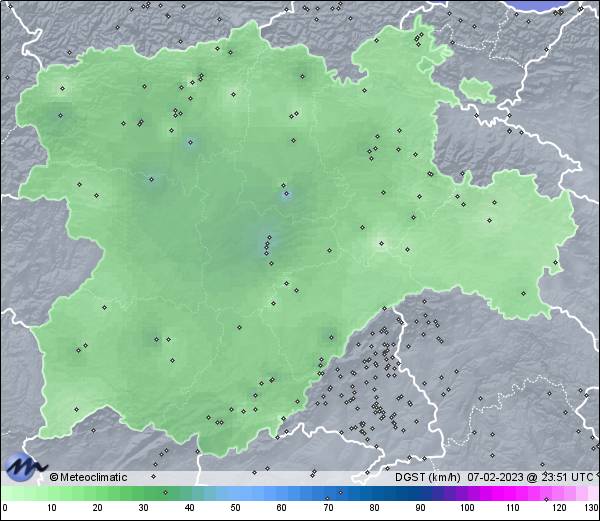The image size is (600, 521).
Task: Click the small green enclave on the map
Action: (477, 90)
